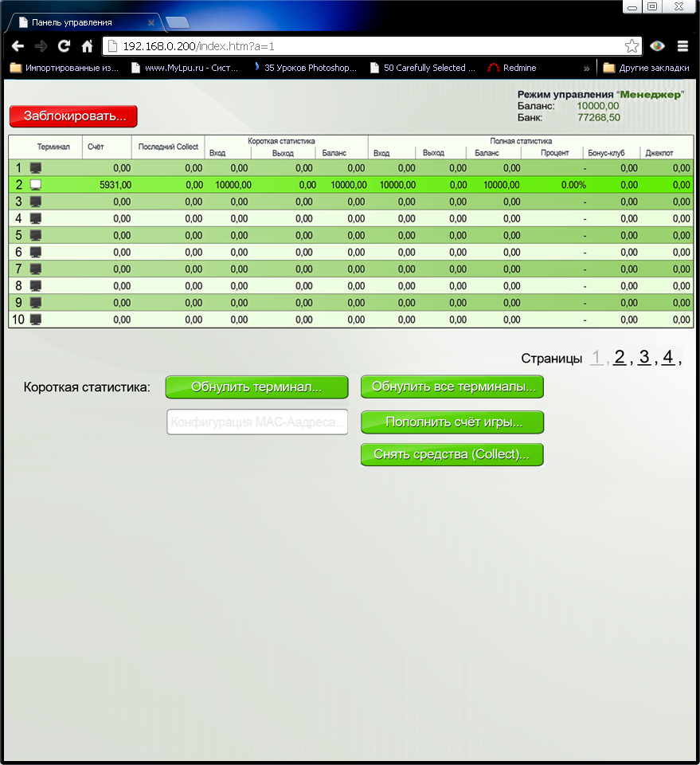Click the 0.00% percent cell

coord(573,185)
